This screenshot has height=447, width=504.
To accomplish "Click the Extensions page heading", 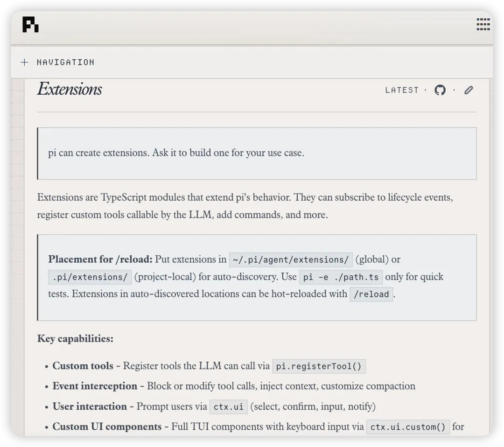I will click(x=70, y=89).
